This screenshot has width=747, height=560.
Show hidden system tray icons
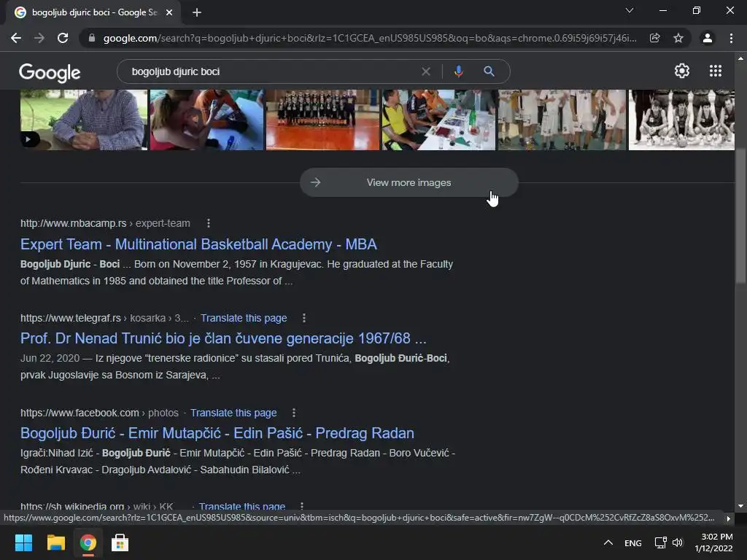[x=608, y=542]
